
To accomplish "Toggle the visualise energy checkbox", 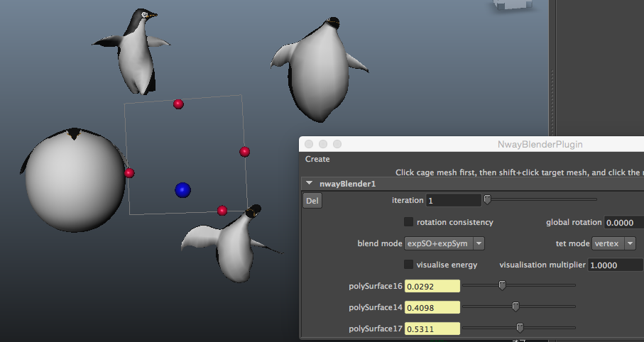I will coord(408,265).
